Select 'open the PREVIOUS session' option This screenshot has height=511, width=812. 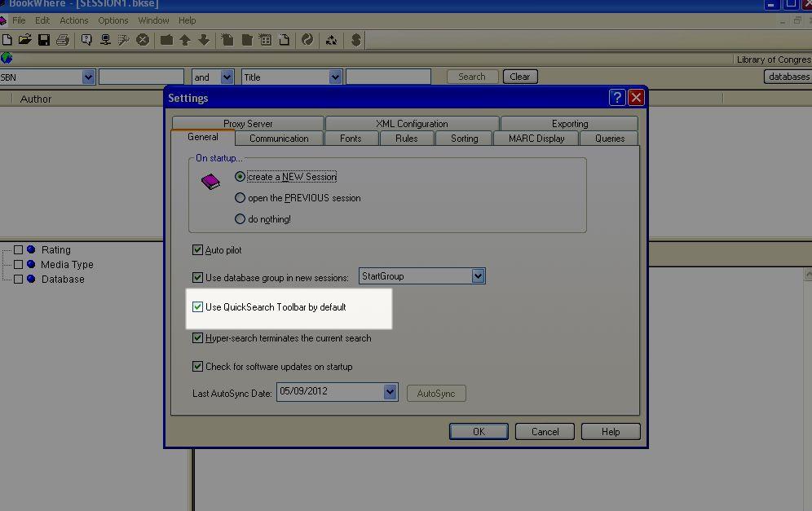pyautogui.click(x=240, y=198)
